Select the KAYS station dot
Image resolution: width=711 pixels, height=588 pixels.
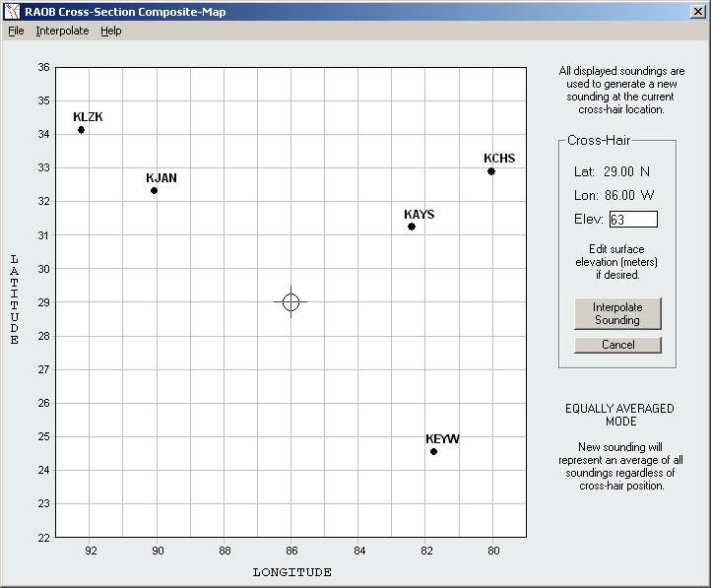point(412,227)
